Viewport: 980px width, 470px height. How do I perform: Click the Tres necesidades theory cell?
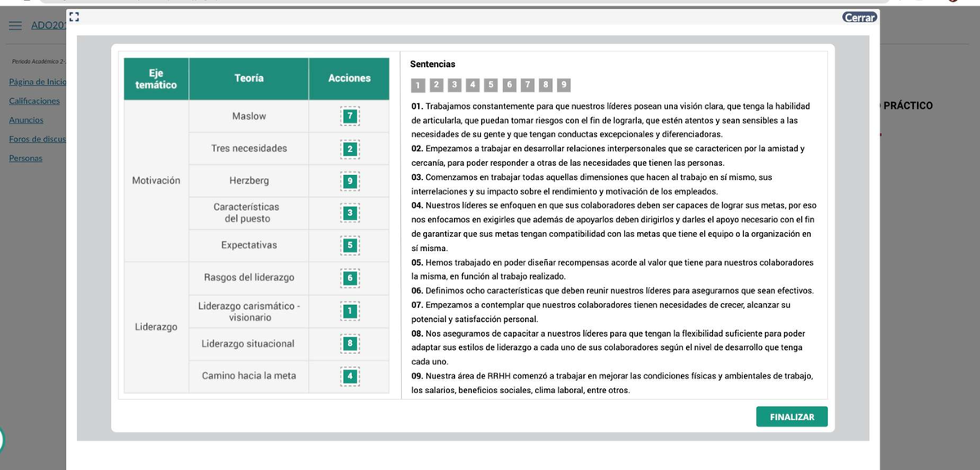coord(249,149)
